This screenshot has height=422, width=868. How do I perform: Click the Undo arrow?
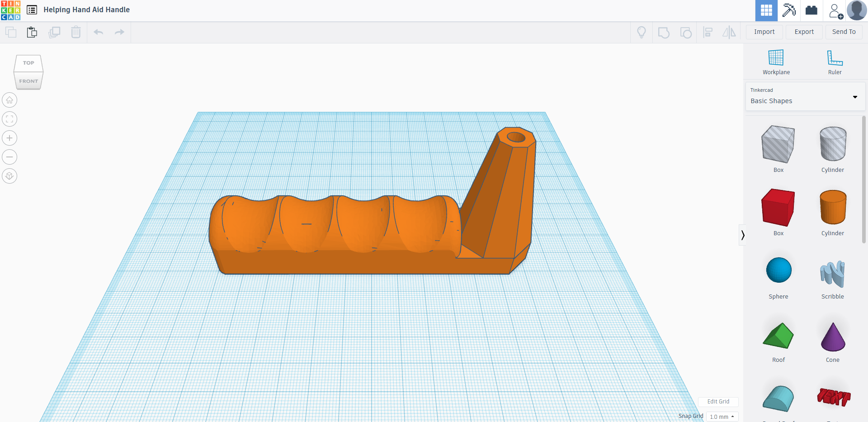[99, 32]
